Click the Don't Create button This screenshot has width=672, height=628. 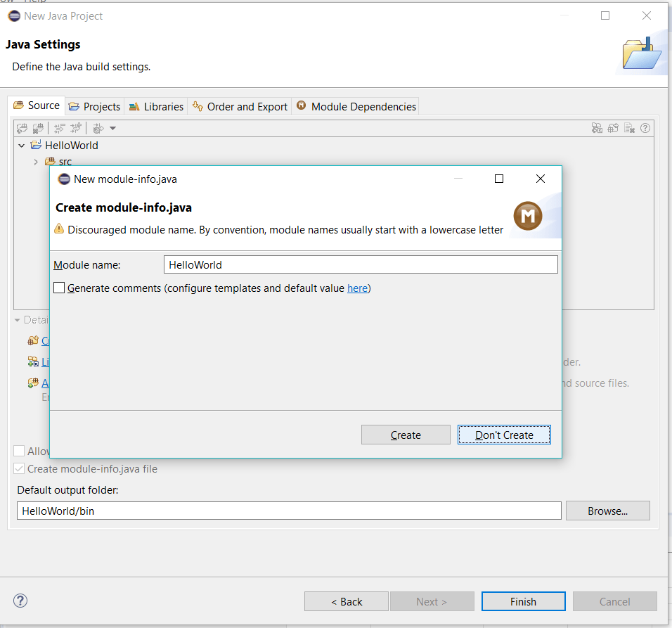click(x=504, y=435)
